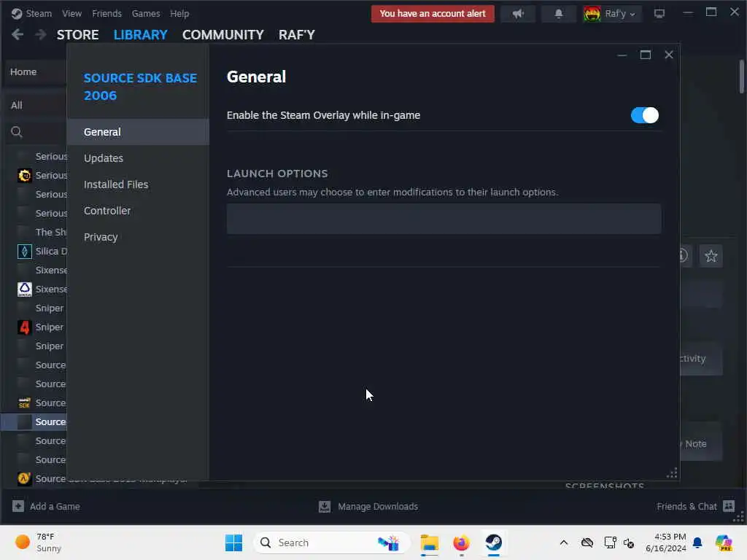Select the General properties section
The width and height of the screenshot is (747, 560).
[x=138, y=132]
